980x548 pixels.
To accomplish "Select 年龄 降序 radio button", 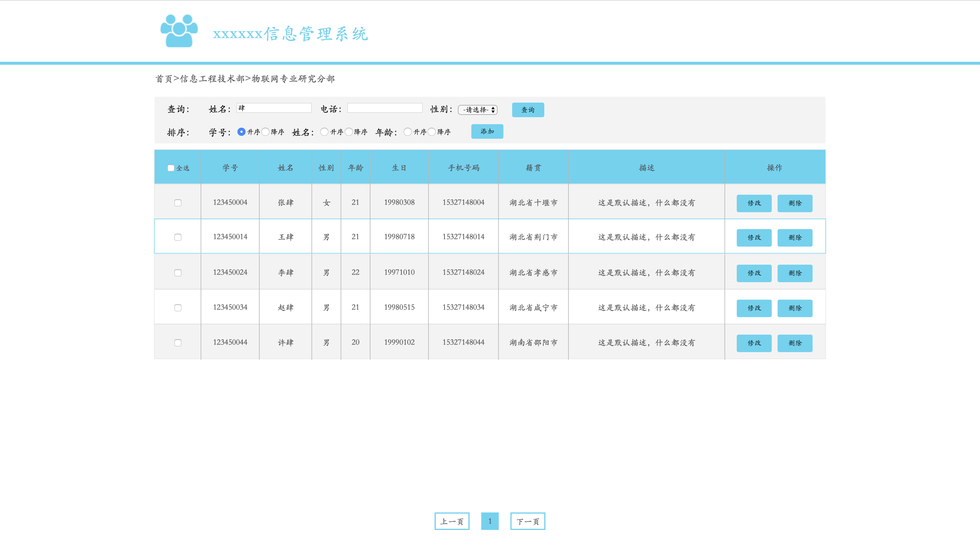I will pyautogui.click(x=431, y=131).
